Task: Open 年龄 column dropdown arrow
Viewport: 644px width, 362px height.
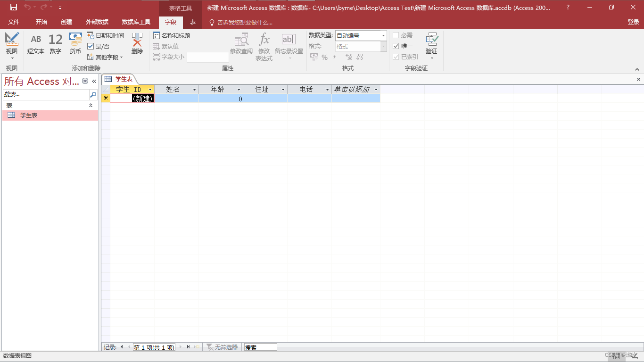Action: (239, 90)
